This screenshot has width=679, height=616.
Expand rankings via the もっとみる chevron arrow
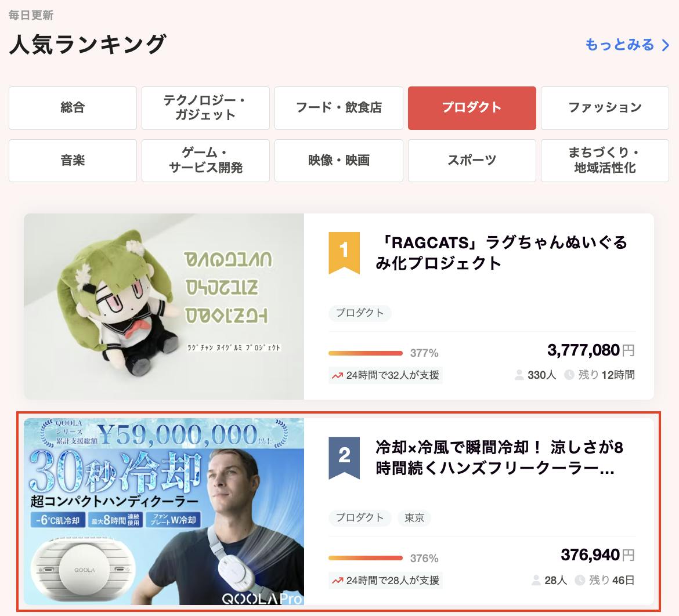click(666, 45)
